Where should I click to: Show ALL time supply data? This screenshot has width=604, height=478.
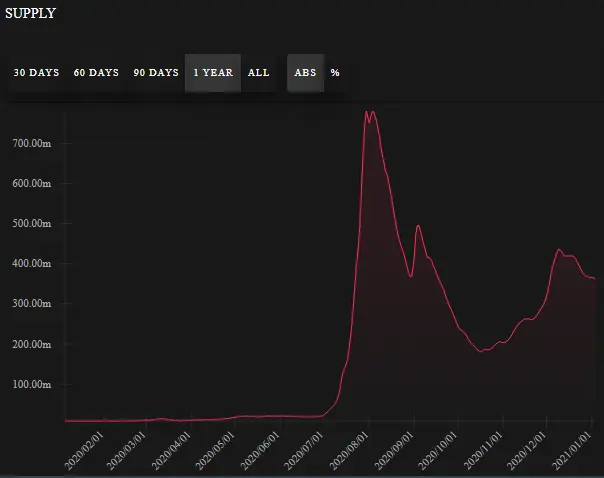[x=258, y=73]
